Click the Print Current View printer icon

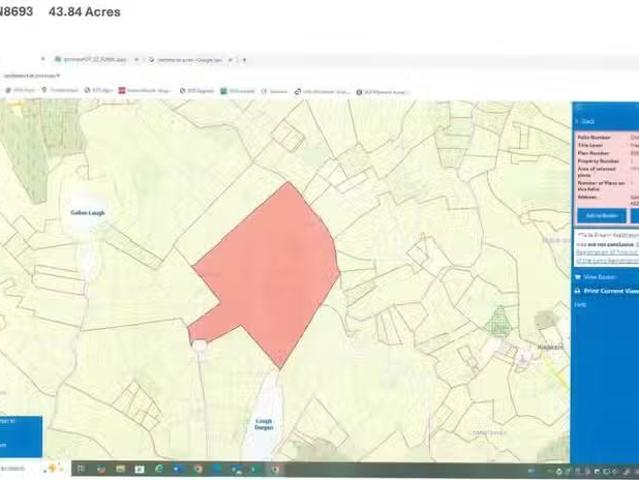click(x=577, y=290)
